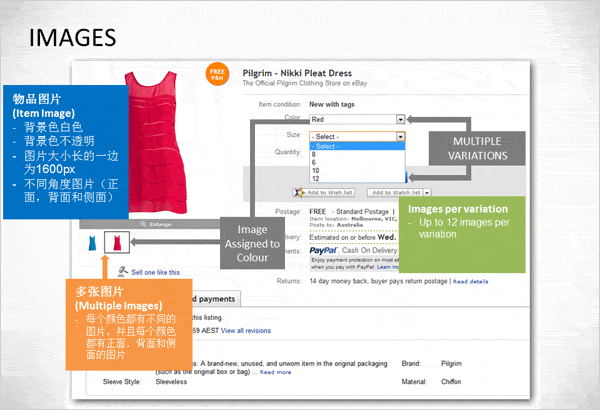The image size is (600, 410).
Task: Click the magnifier Enlarge icon
Action: pos(143,224)
